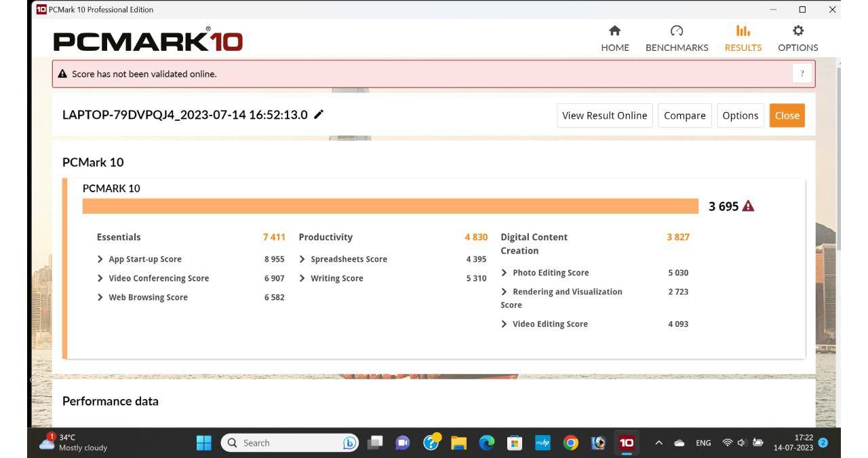The width and height of the screenshot is (868, 458).
Task: Expand Web Browsing Score row
Action: pos(100,297)
